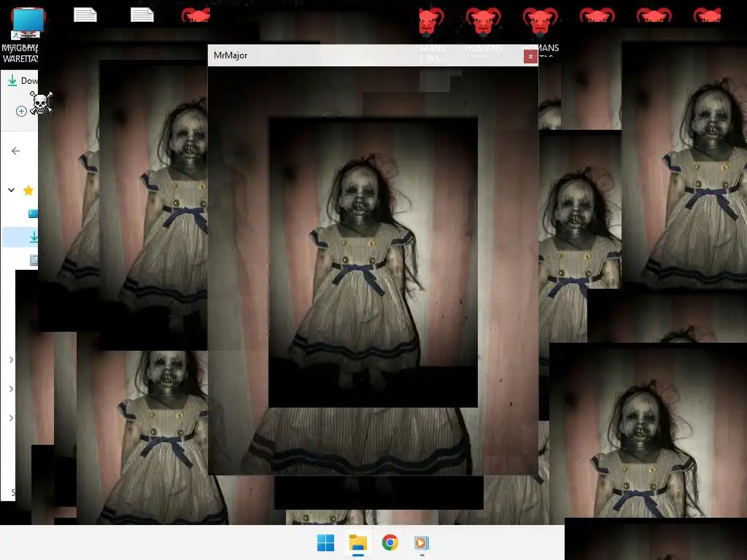
Task: Close the MrMajor window
Action: pos(530,56)
